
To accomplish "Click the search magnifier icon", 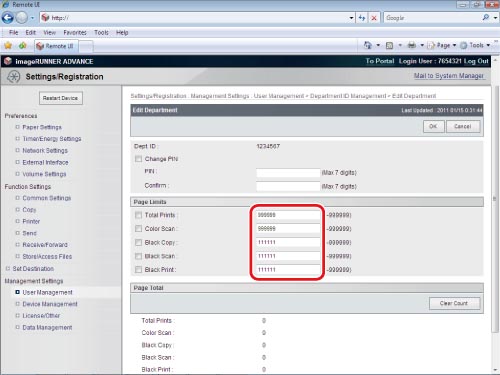I will tap(486, 17).
